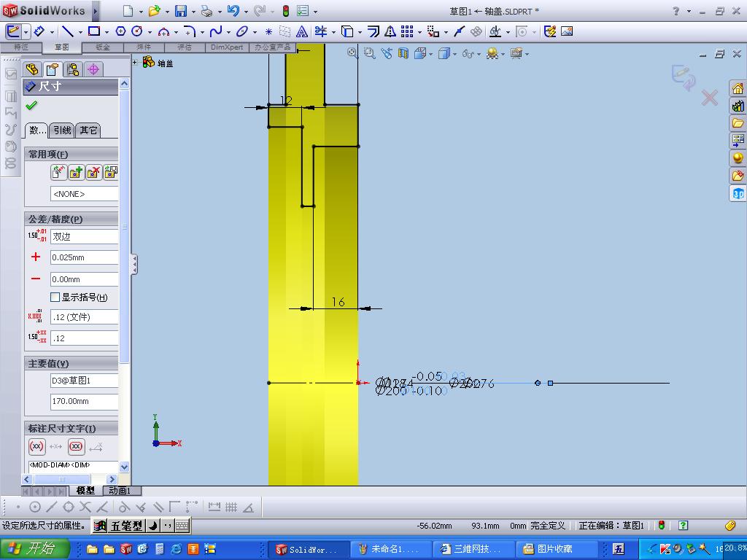Select the Spline sketch tool

click(x=216, y=32)
